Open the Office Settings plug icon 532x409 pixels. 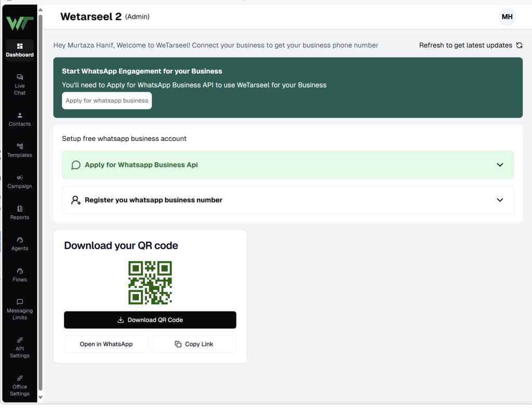click(20, 378)
